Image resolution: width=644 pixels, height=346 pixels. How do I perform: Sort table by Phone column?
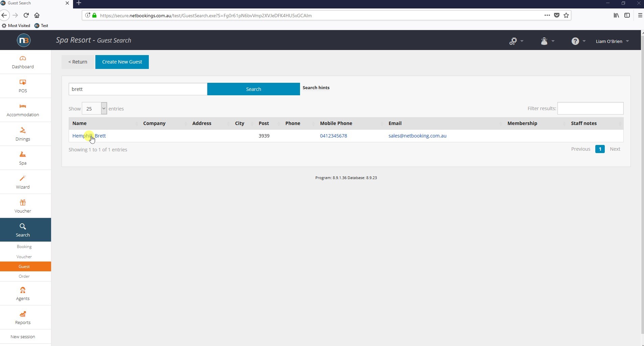[299, 123]
